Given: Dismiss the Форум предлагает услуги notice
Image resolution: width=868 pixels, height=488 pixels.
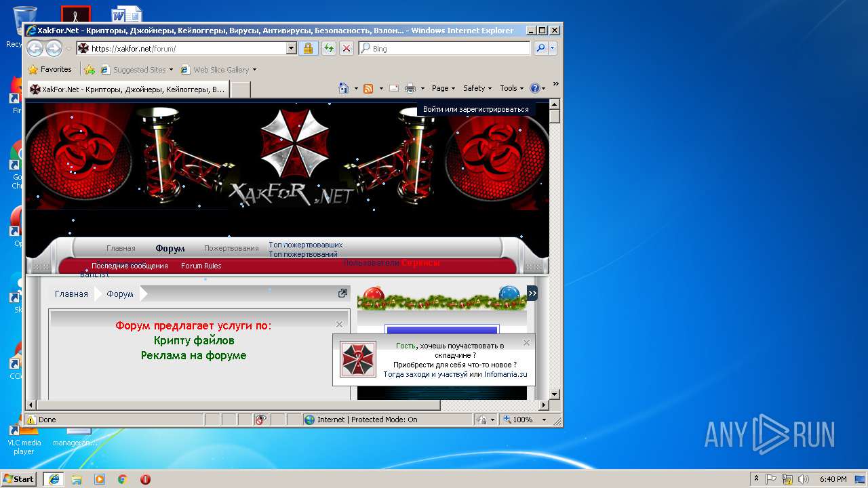Looking at the screenshot, I should (340, 325).
